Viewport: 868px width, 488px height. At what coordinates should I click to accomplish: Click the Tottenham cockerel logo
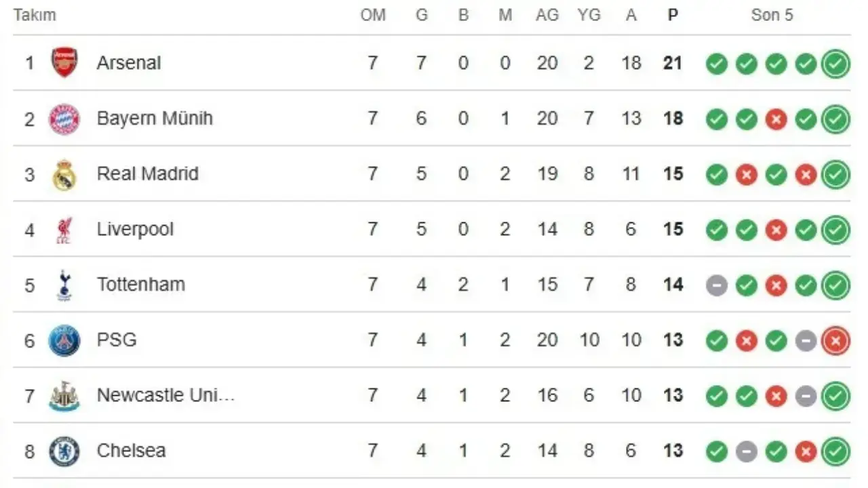click(64, 285)
